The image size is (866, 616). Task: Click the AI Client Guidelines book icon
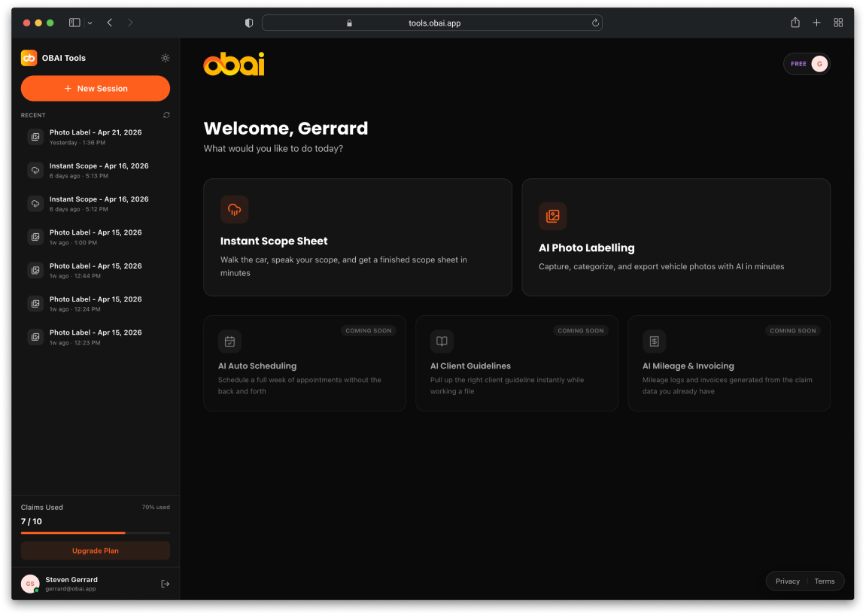pos(442,341)
